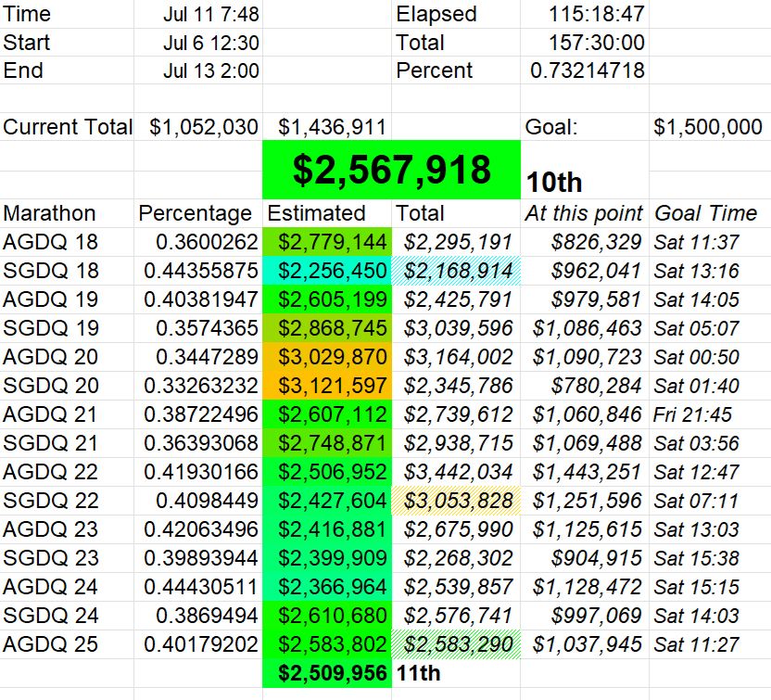Select the total duration '157:30:00'

coord(585,43)
